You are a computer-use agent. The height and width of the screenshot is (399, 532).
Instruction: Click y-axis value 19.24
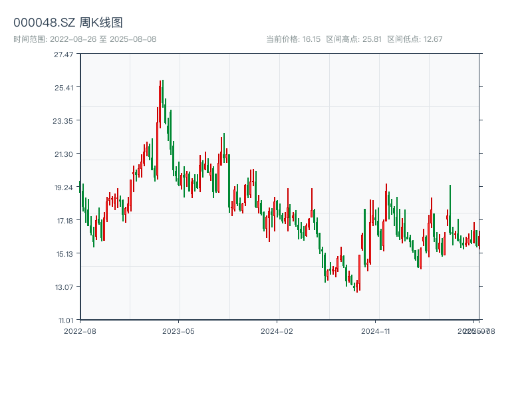click(x=64, y=188)
